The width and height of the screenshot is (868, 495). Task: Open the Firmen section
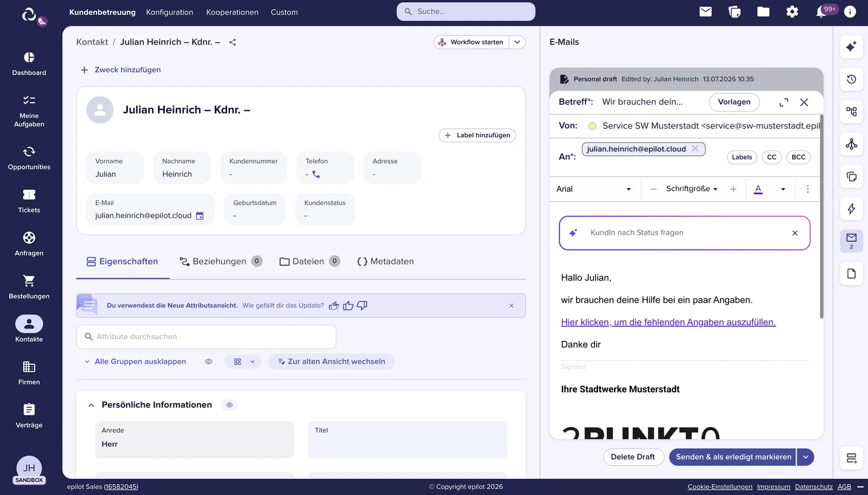29,373
